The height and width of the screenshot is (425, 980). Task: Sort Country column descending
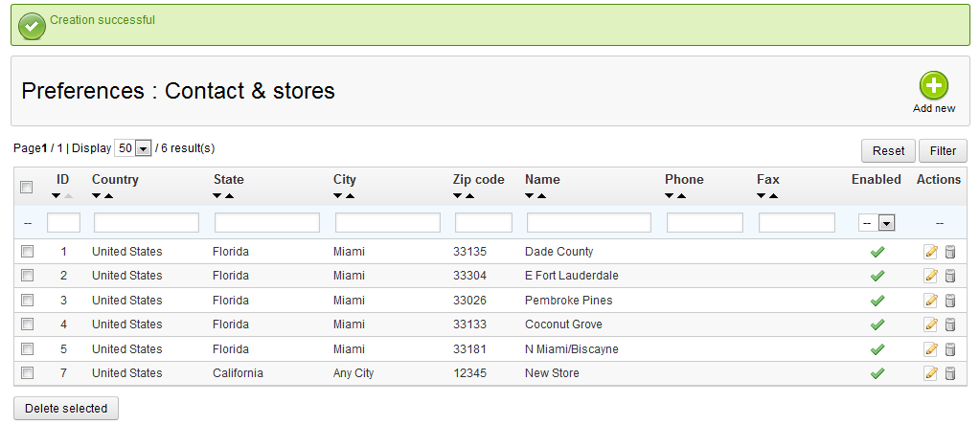coord(96,196)
